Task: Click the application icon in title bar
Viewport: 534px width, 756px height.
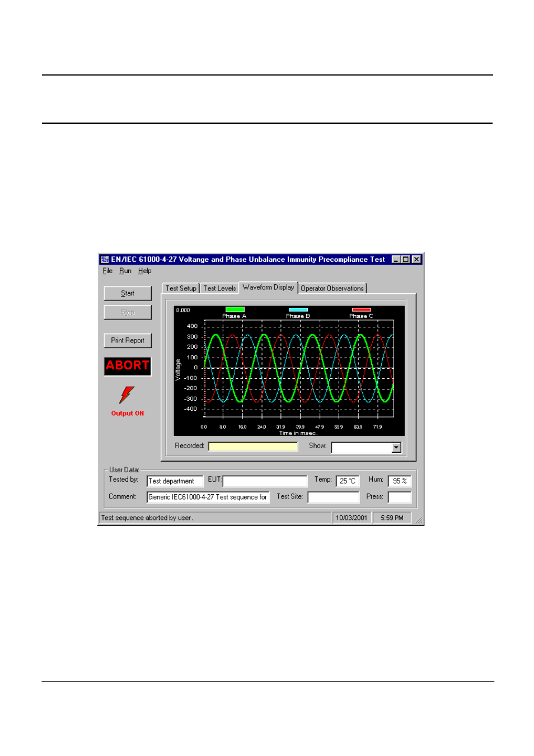Action: pyautogui.click(x=105, y=260)
